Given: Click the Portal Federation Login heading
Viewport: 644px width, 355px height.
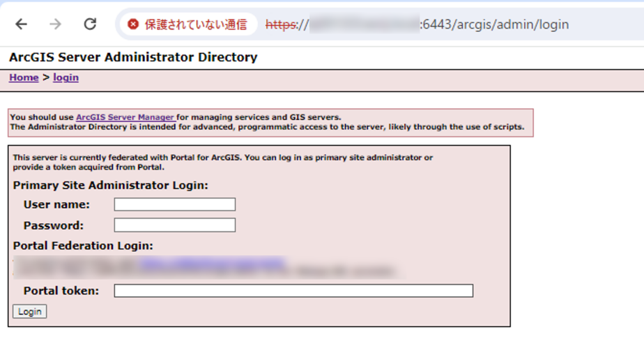Looking at the screenshot, I should [83, 246].
